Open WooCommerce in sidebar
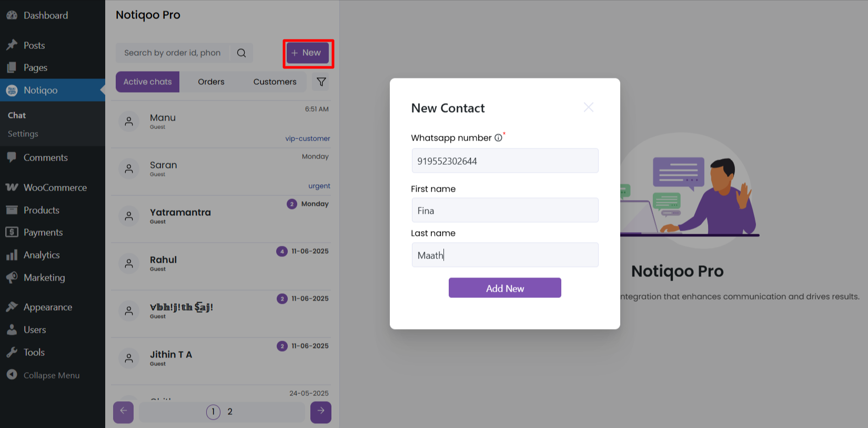Image resolution: width=868 pixels, height=428 pixels. point(55,187)
